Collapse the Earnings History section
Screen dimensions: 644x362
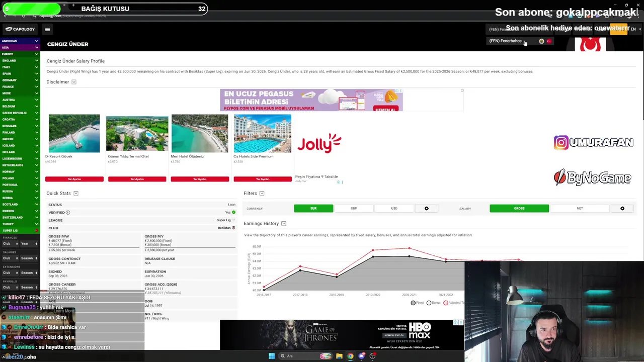click(284, 223)
